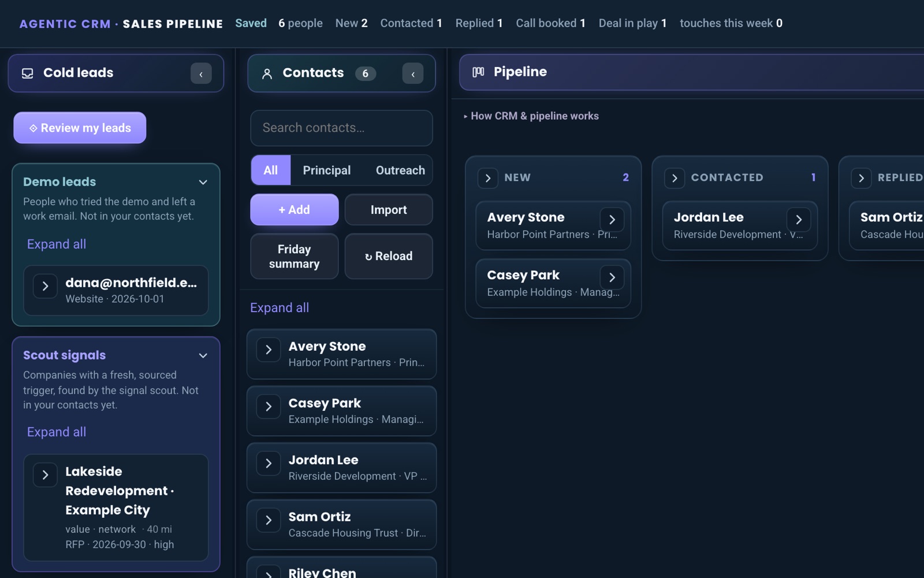Open Avery Stone's pipeline card arrow
924x578 pixels.
(x=612, y=220)
